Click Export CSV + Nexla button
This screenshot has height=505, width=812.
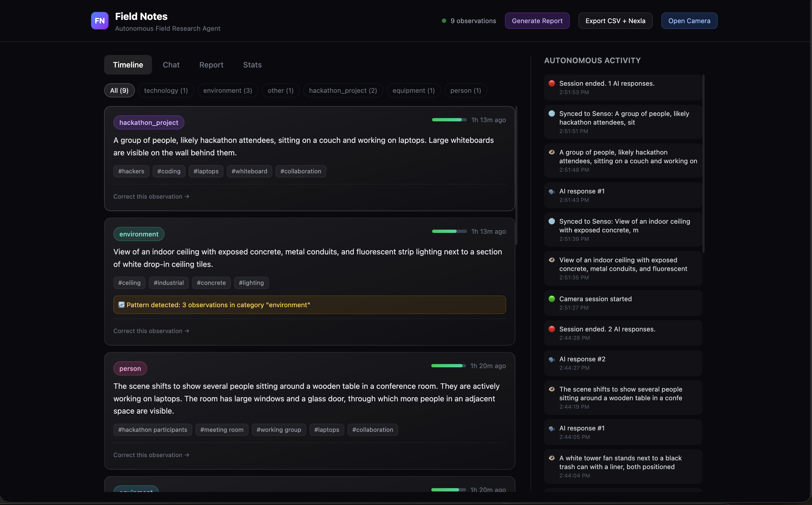[x=615, y=21]
